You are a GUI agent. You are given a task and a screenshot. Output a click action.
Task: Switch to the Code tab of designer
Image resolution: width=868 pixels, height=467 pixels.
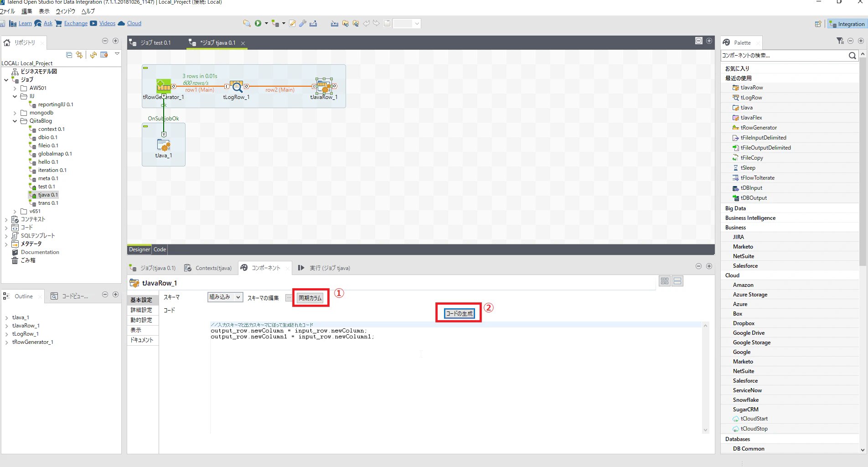[x=160, y=249]
